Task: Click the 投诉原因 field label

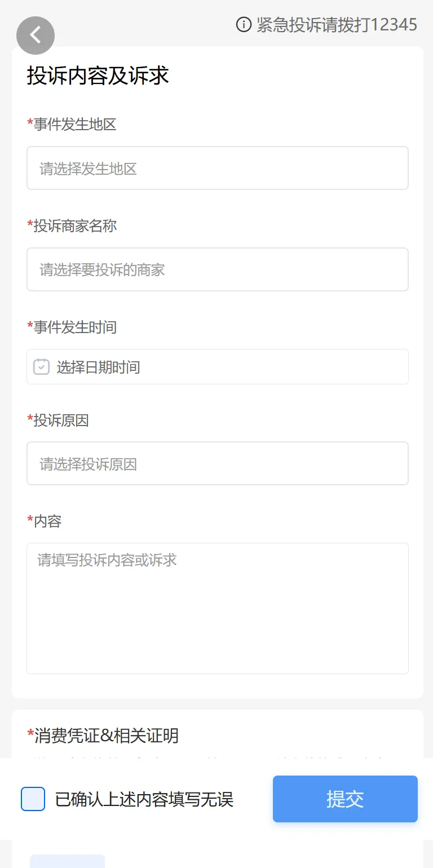Action: [x=61, y=420]
